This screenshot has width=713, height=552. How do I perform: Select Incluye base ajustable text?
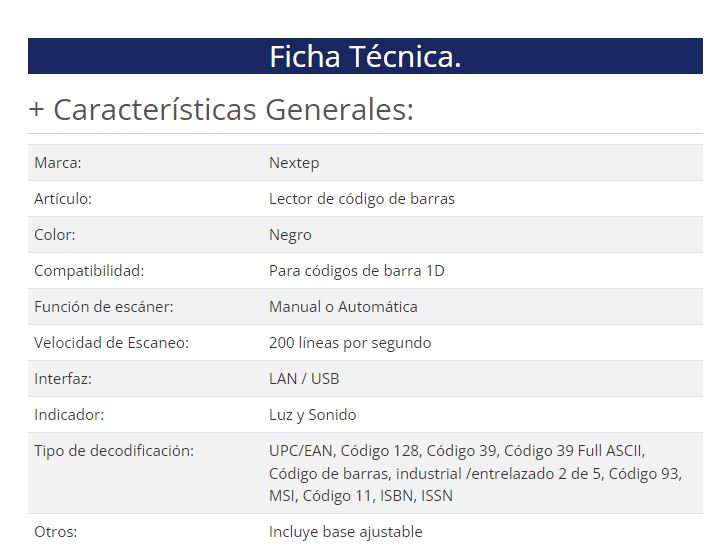(x=345, y=531)
